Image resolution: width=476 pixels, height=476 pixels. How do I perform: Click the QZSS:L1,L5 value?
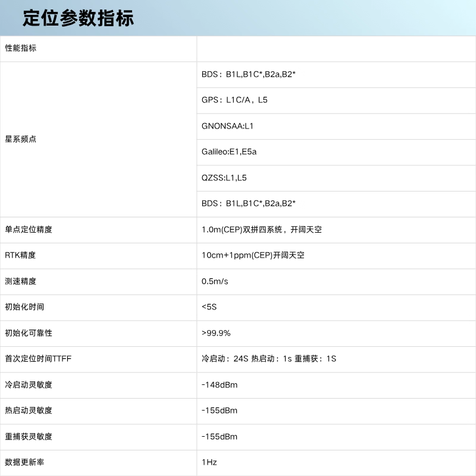224,177
